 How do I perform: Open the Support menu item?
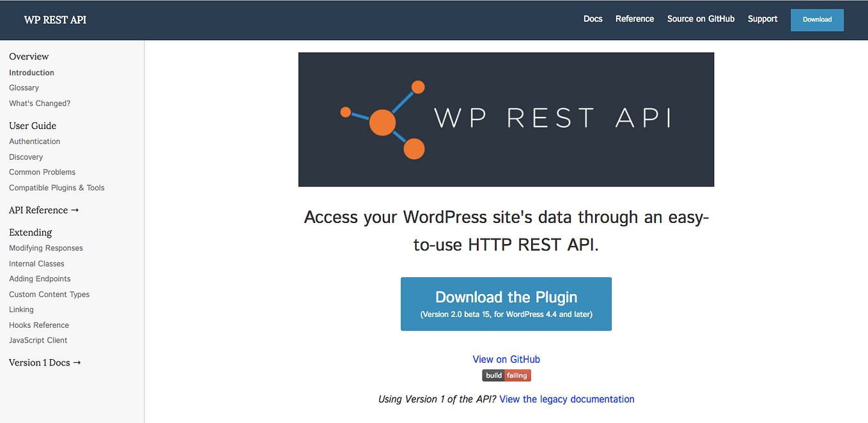(762, 19)
